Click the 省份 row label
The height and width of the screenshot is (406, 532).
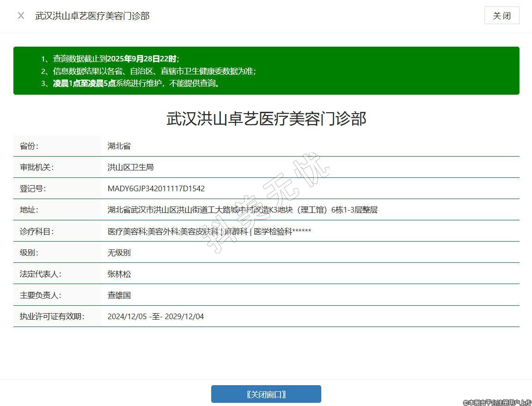coord(29,146)
